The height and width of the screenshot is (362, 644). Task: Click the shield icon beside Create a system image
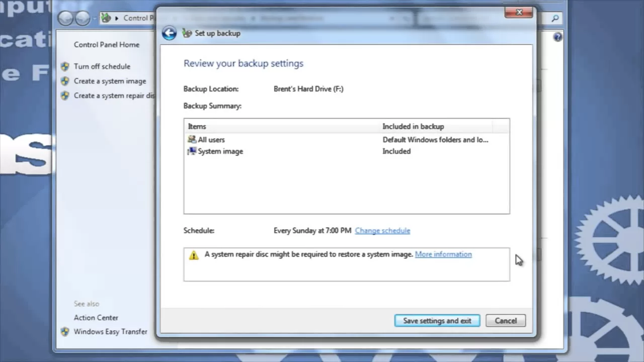pyautogui.click(x=65, y=81)
